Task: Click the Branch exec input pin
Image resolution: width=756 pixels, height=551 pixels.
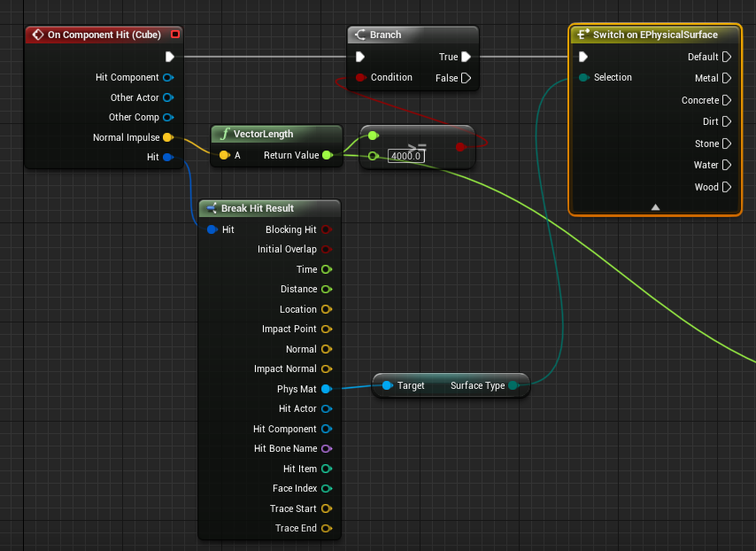Action: tap(360, 57)
